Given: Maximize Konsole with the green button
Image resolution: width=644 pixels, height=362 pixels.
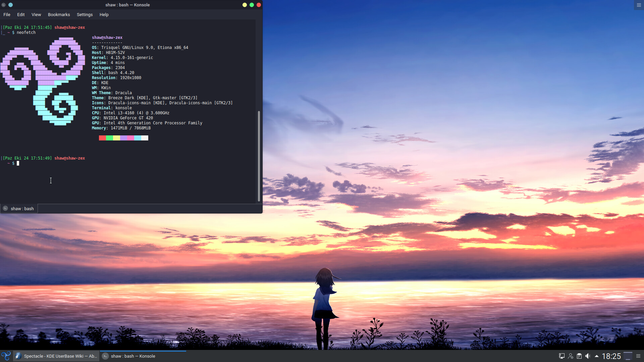Looking at the screenshot, I should pos(252,5).
